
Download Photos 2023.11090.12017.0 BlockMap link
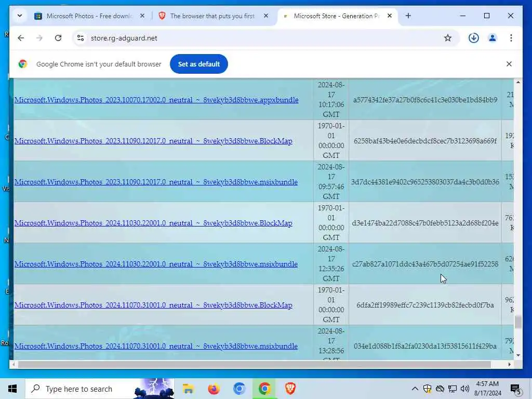tap(153, 141)
